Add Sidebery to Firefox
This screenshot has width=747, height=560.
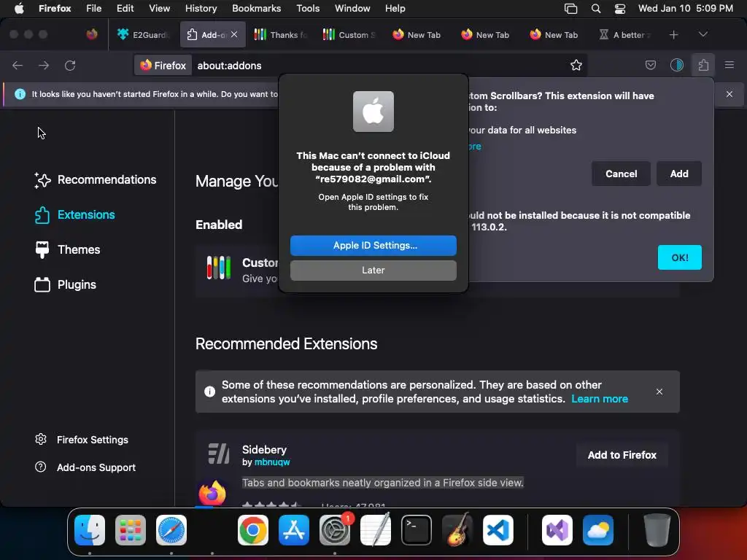coord(622,455)
